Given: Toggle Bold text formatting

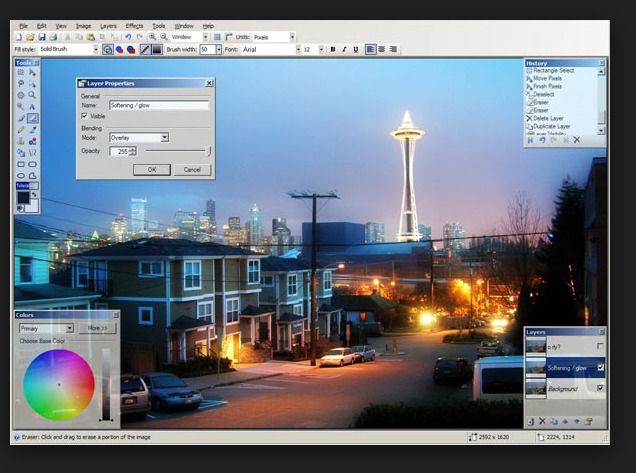Looking at the screenshot, I should pyautogui.click(x=333, y=49).
